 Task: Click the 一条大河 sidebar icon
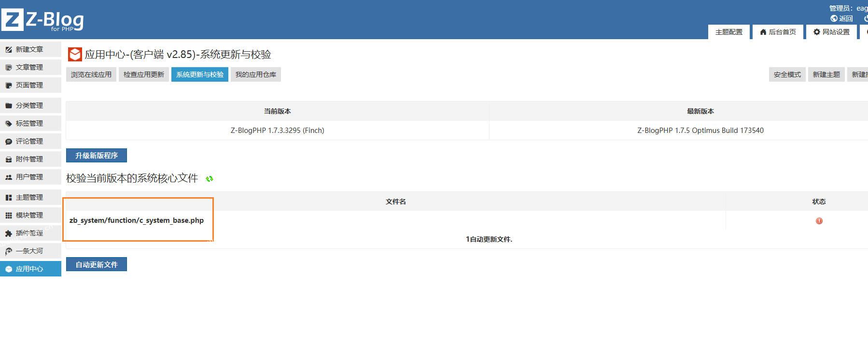point(9,251)
